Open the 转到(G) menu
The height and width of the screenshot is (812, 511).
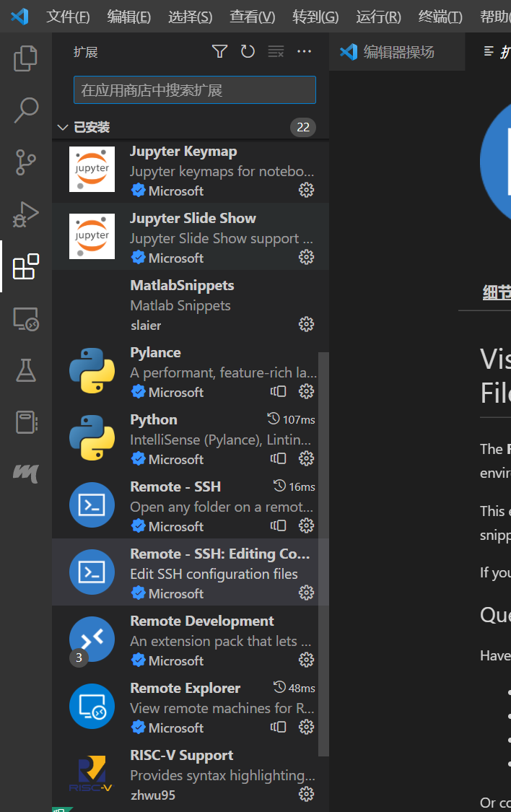point(315,17)
